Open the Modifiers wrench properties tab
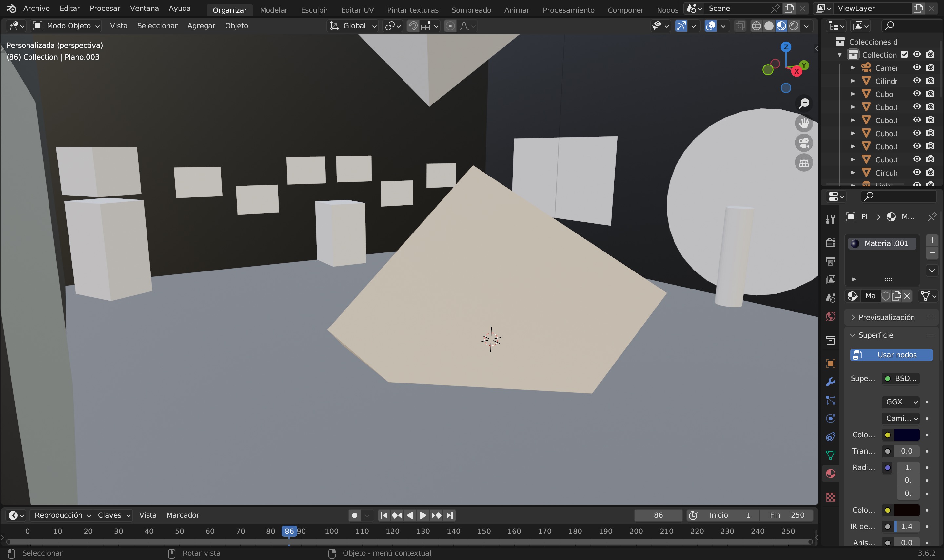The image size is (944, 560). 830,382
